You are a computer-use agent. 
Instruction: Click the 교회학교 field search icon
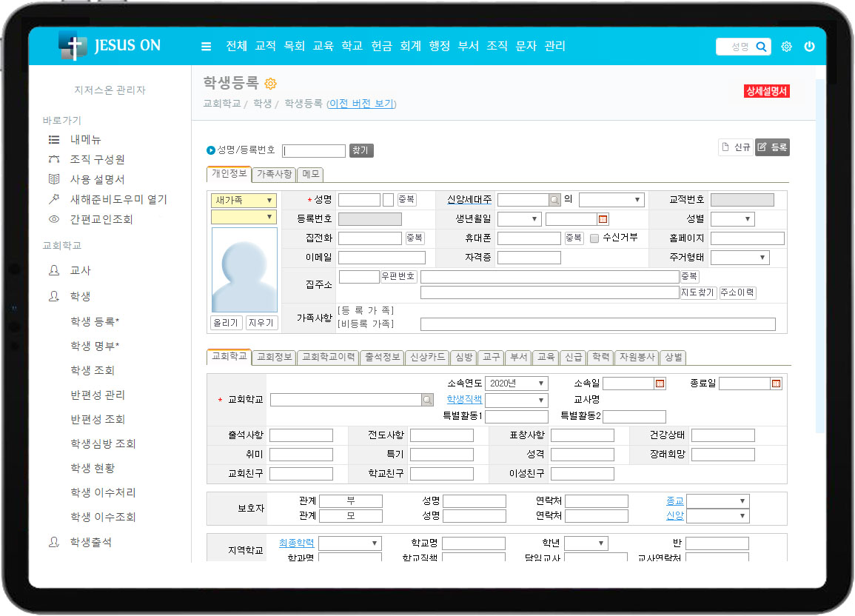pos(427,400)
